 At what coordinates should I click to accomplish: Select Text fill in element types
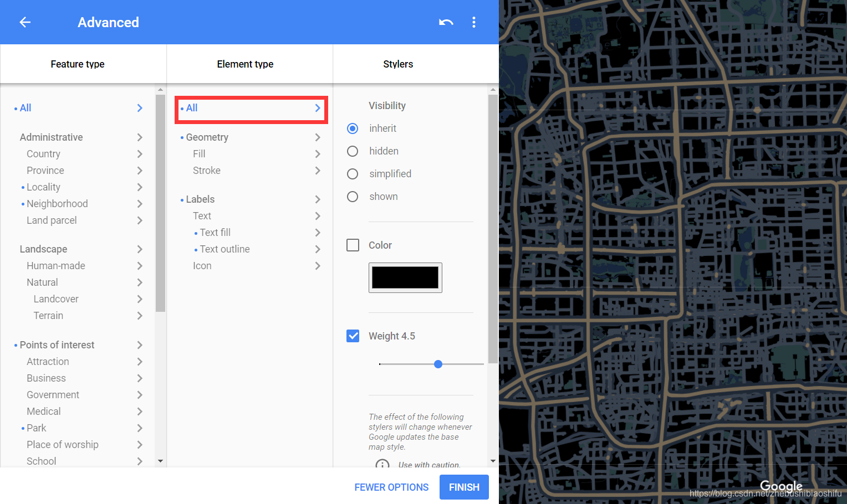click(x=215, y=233)
